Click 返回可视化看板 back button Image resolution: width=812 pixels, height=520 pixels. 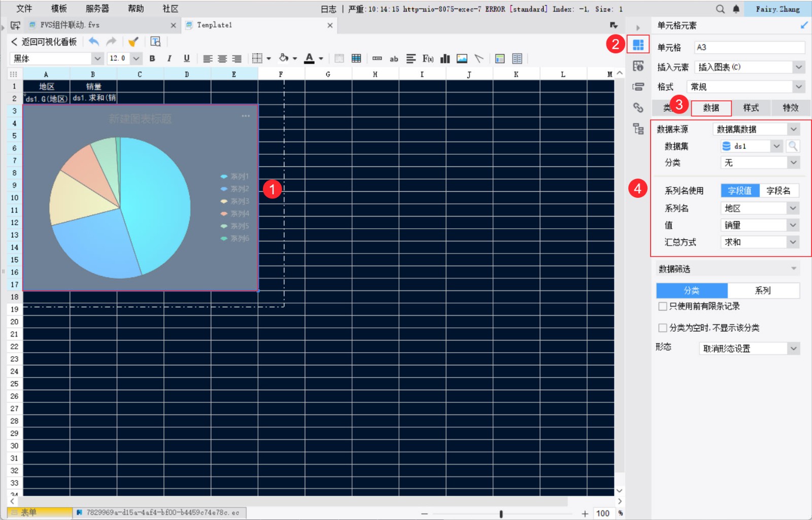click(44, 42)
